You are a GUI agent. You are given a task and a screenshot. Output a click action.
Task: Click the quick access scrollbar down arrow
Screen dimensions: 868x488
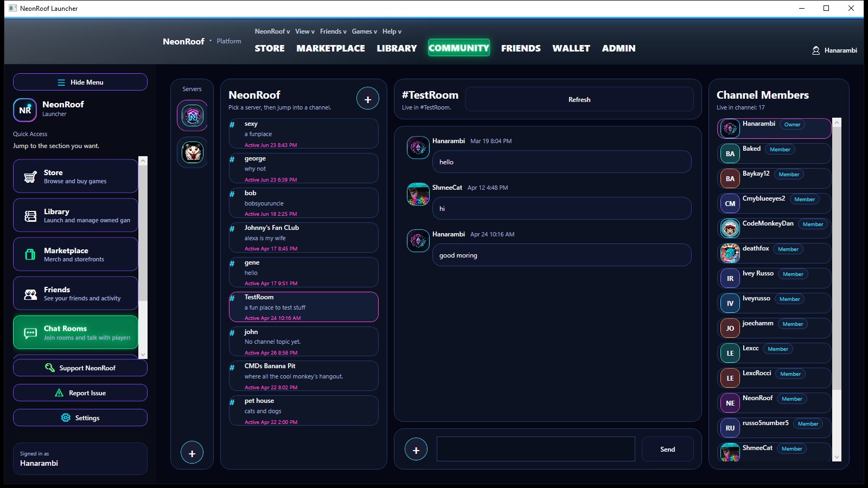click(x=143, y=355)
